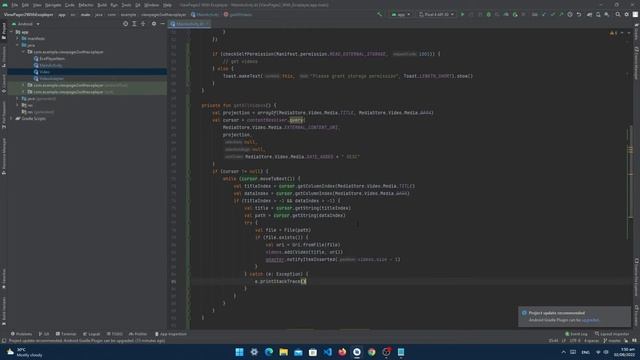Open the Window menu
Viewport: 640px width, 360px height.
pos(151,5)
